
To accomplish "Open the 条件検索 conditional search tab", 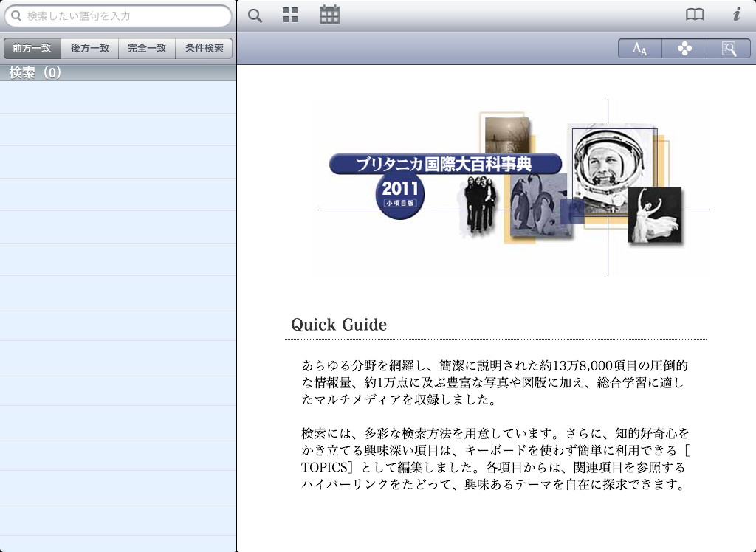I will [204, 49].
